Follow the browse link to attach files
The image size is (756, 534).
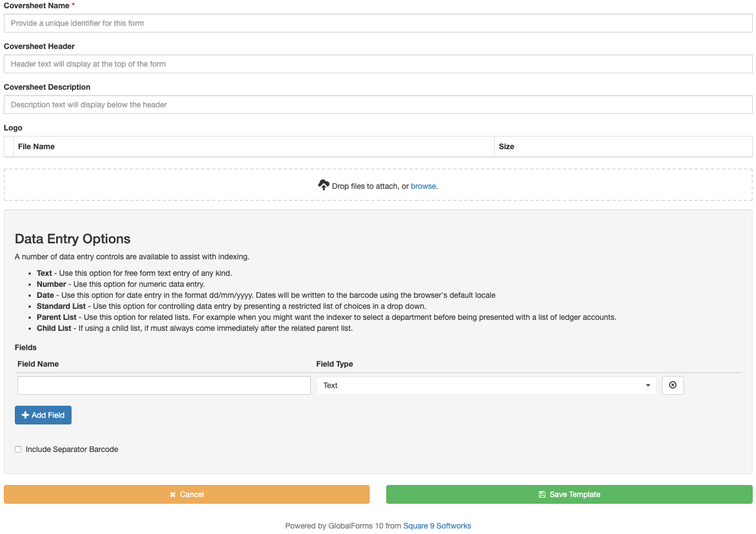pyautogui.click(x=423, y=186)
